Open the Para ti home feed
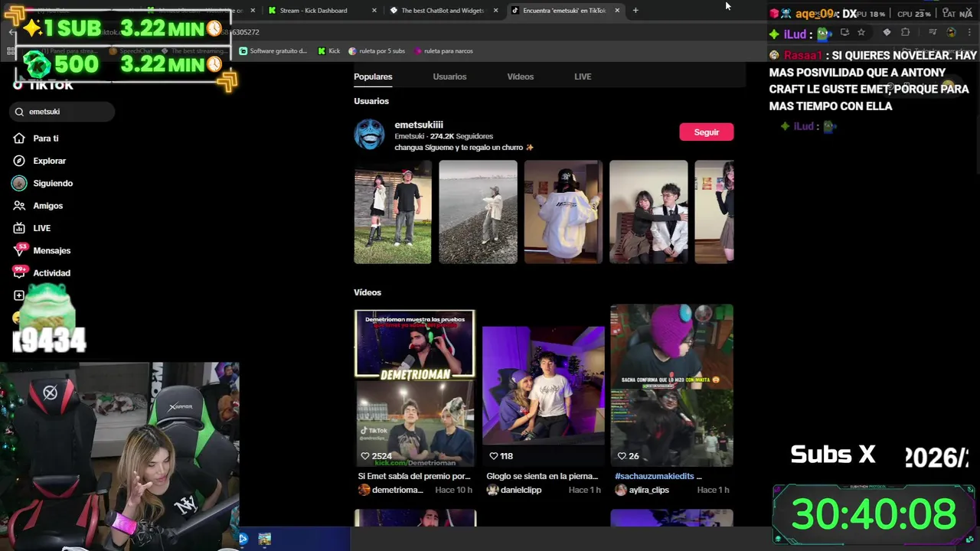Viewport: 980px width, 551px height. pos(36,139)
